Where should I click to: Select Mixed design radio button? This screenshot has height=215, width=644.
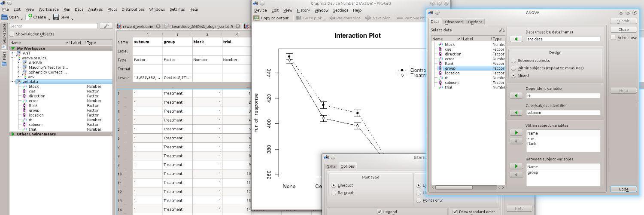(513, 75)
